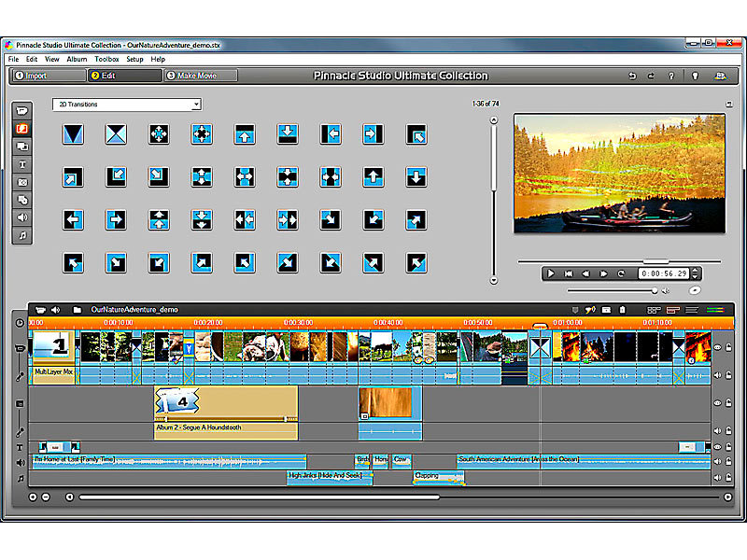This screenshot has width=747, height=560.
Task: Select the Transitions album tab
Action: tap(21, 129)
